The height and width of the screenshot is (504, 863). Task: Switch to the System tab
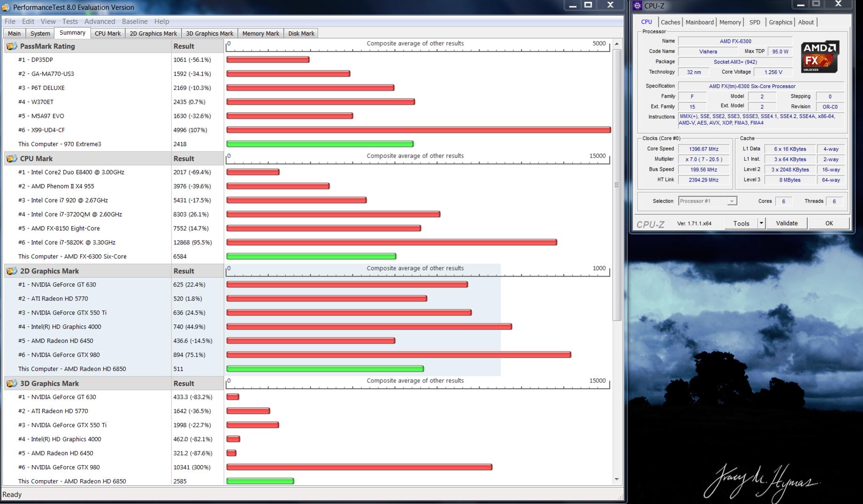coord(40,33)
